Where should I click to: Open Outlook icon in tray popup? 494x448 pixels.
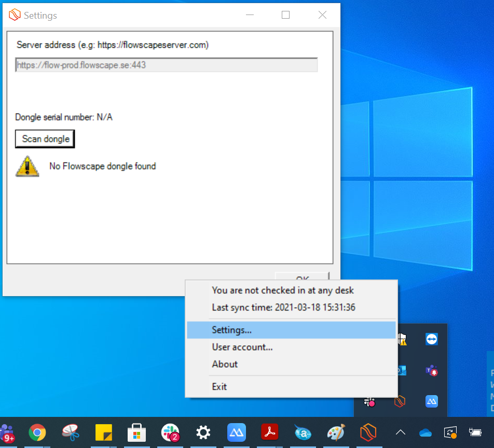(x=402, y=371)
